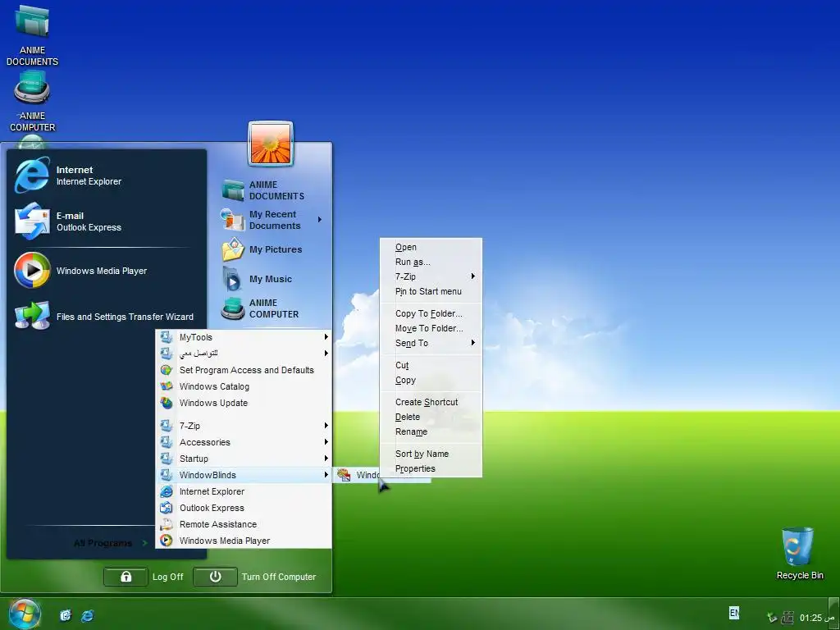Expand the MyTools program folder
The height and width of the screenshot is (630, 840).
tap(244, 337)
